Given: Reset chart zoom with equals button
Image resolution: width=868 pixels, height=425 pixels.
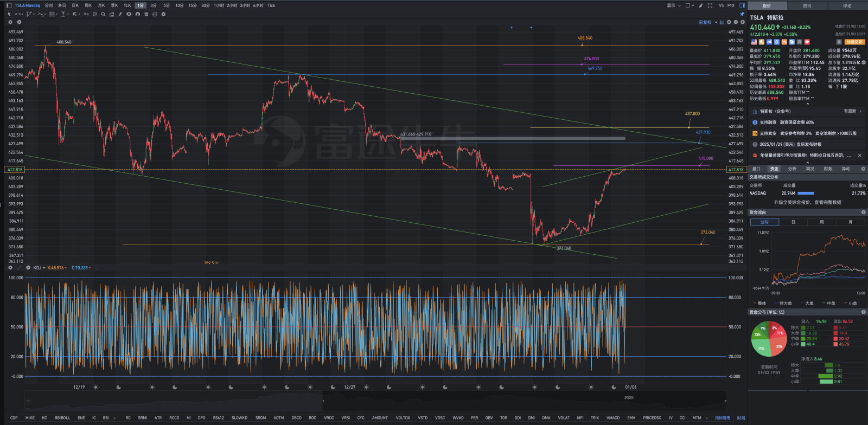Looking at the screenshot, I should [729, 22].
